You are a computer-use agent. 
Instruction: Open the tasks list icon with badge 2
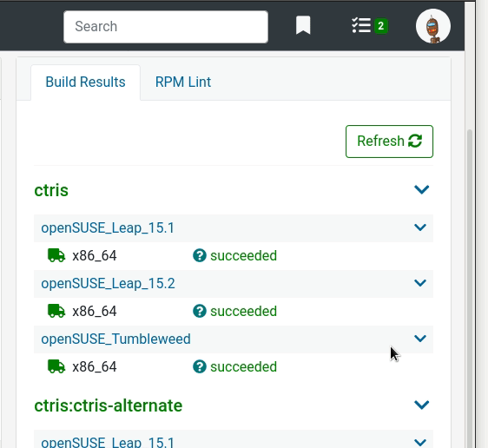point(369,25)
